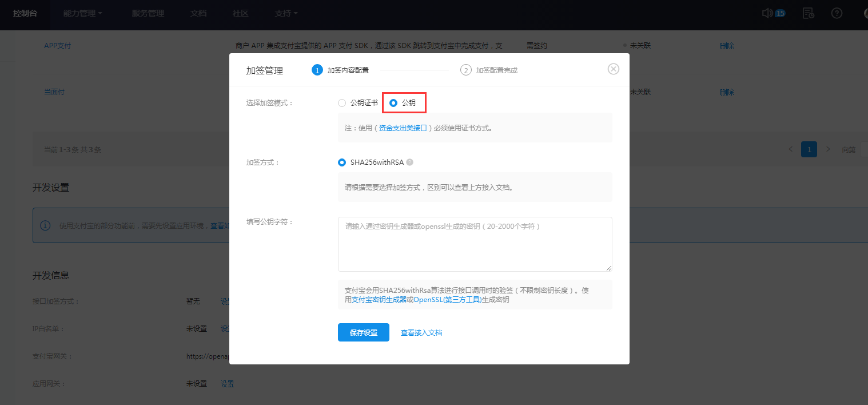Go to next page with right arrow
The width and height of the screenshot is (868, 405).
pyautogui.click(x=827, y=149)
